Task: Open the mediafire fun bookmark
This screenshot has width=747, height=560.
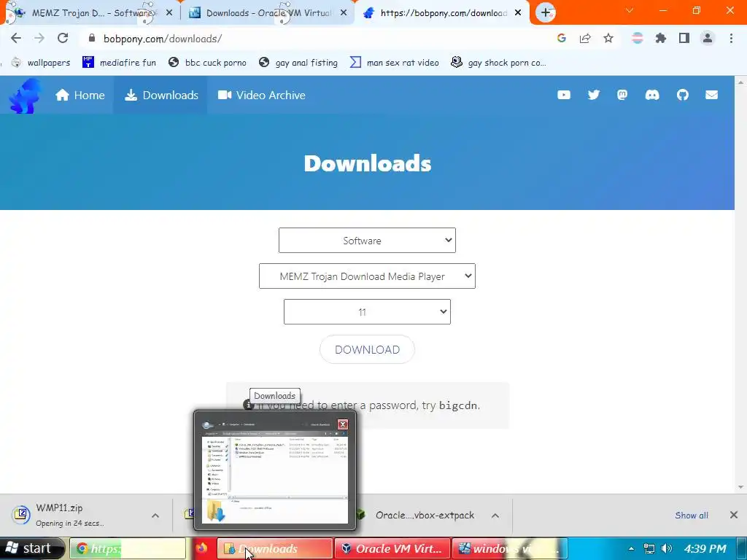Action: click(x=119, y=63)
